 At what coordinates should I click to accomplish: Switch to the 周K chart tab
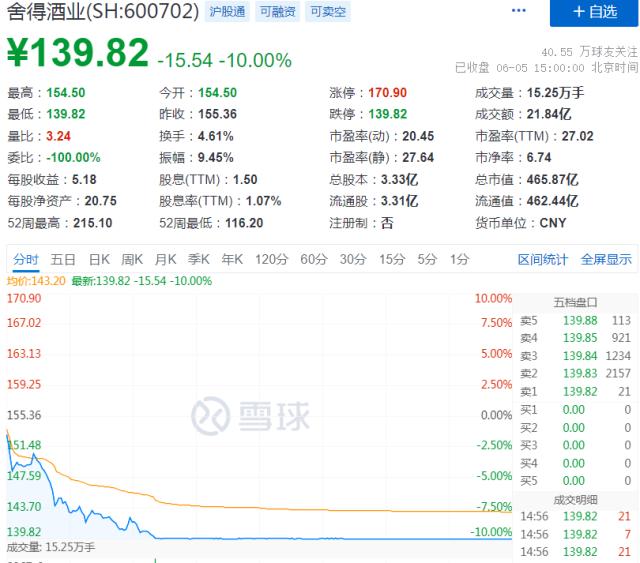pyautogui.click(x=132, y=259)
